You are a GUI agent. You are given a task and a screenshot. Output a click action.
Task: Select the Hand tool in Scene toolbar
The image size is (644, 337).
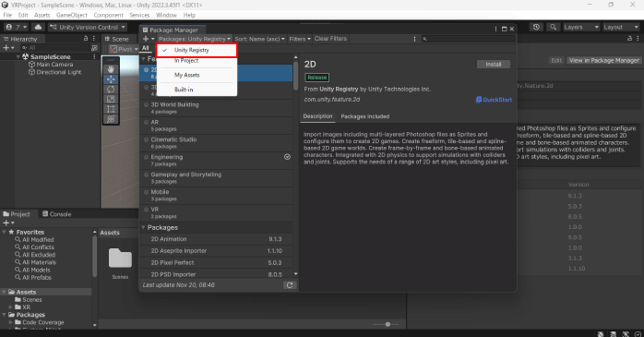[x=111, y=69]
